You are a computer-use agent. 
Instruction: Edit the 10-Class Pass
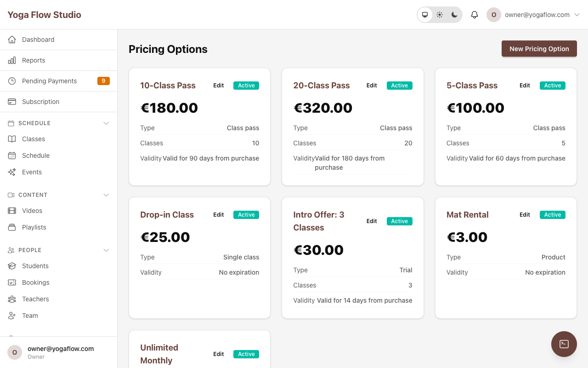tap(219, 86)
